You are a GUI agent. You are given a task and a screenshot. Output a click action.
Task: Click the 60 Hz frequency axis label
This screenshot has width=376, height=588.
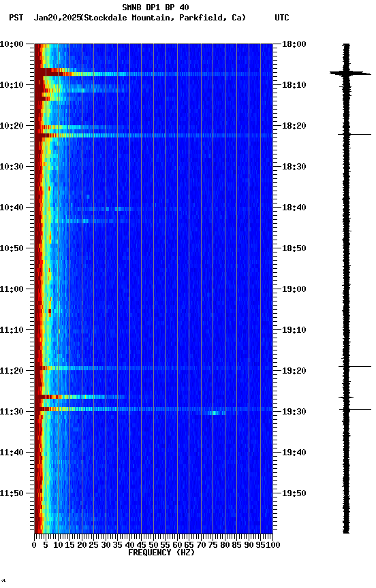(x=177, y=545)
